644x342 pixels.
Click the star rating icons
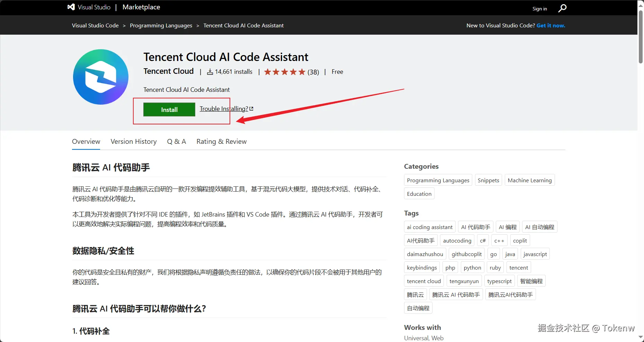[285, 72]
